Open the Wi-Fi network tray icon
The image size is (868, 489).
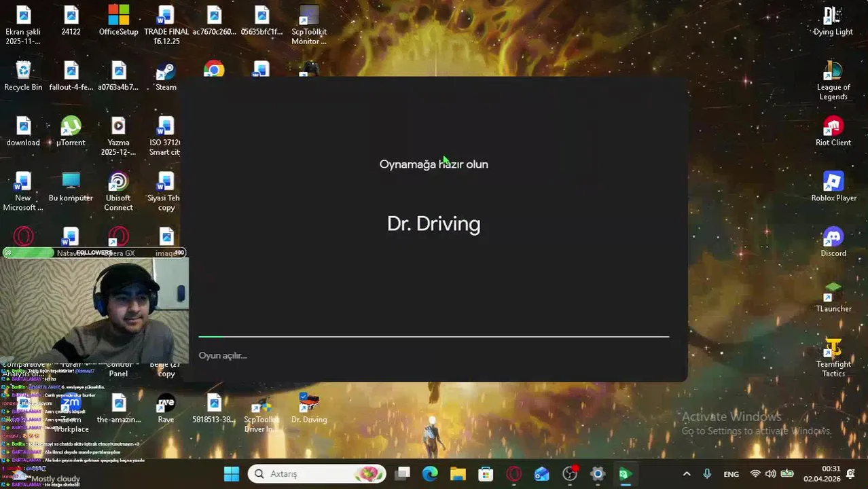(x=755, y=474)
